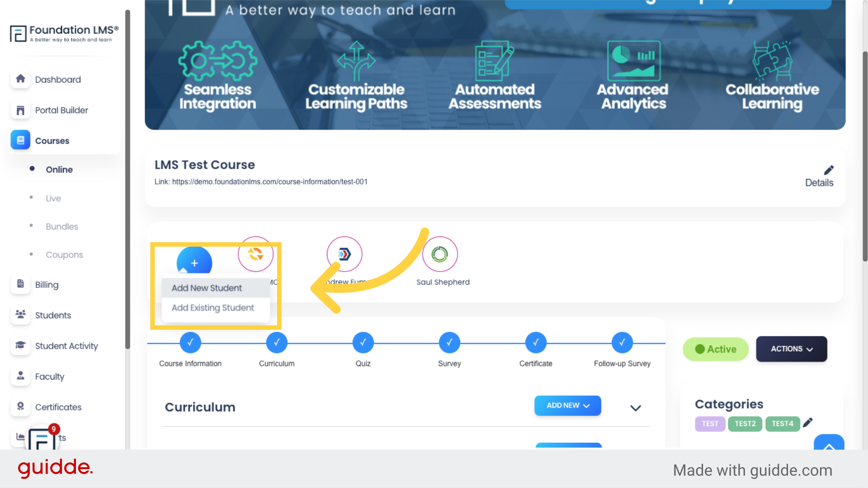
Task: Open the ACTIONS dropdown
Action: pos(792,349)
